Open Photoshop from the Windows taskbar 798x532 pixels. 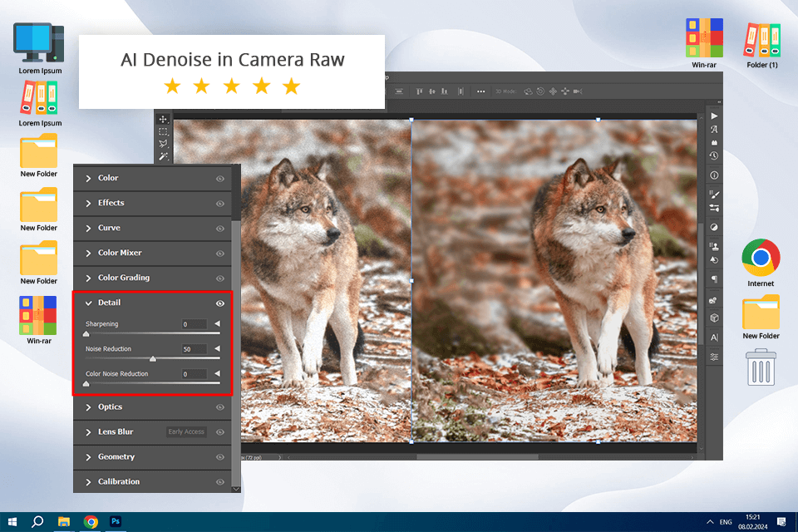(x=117, y=521)
